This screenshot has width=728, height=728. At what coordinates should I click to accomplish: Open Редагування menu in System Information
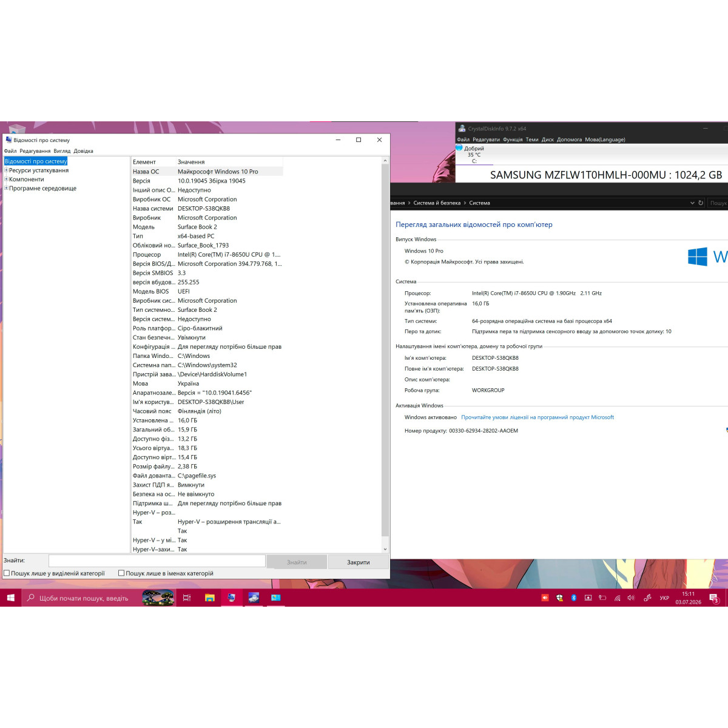coord(35,151)
